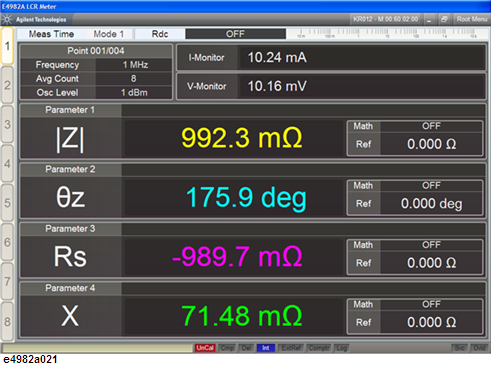Select the Rs parameter 3 selector
This screenshot has width=491, height=366.
70,257
